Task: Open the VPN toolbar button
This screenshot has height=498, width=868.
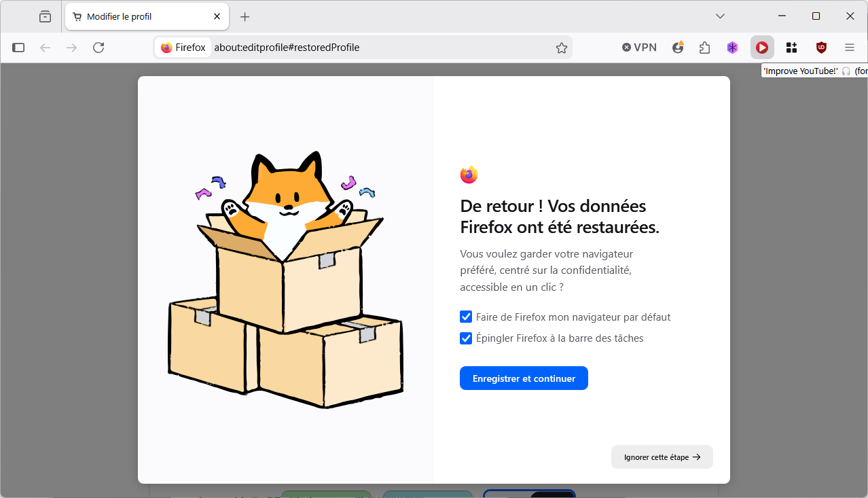Action: 639,48
